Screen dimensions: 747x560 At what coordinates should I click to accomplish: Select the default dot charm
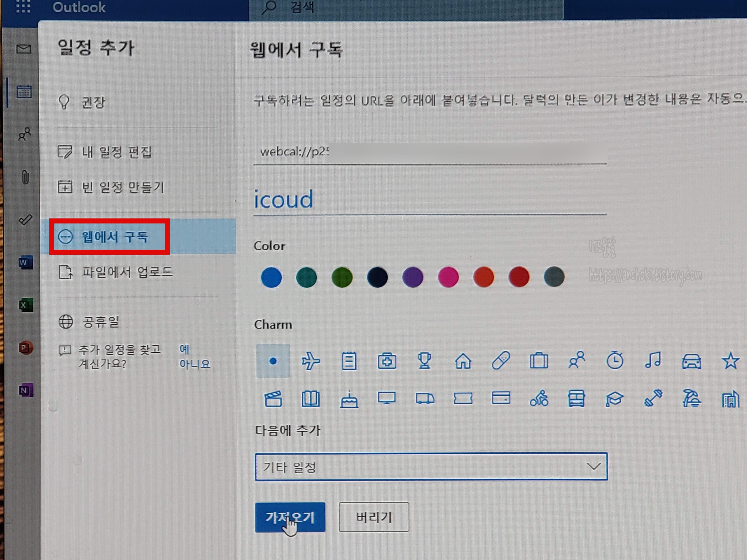pyautogui.click(x=273, y=361)
